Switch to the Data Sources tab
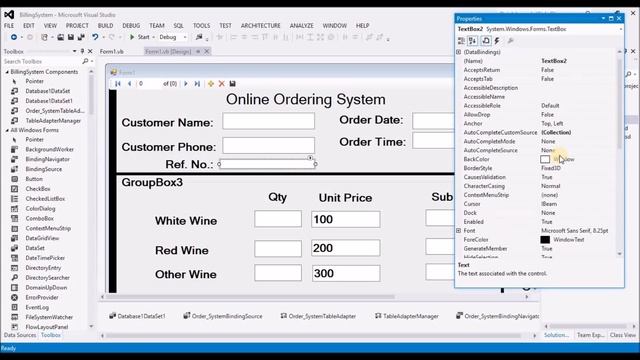Screen dimensions: 640x360 coord(20,335)
